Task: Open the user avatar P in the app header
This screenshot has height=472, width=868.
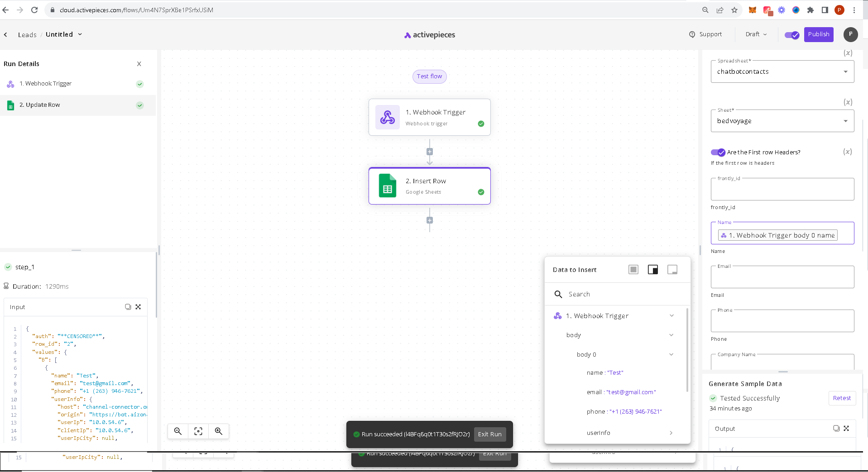Action: 851,34
